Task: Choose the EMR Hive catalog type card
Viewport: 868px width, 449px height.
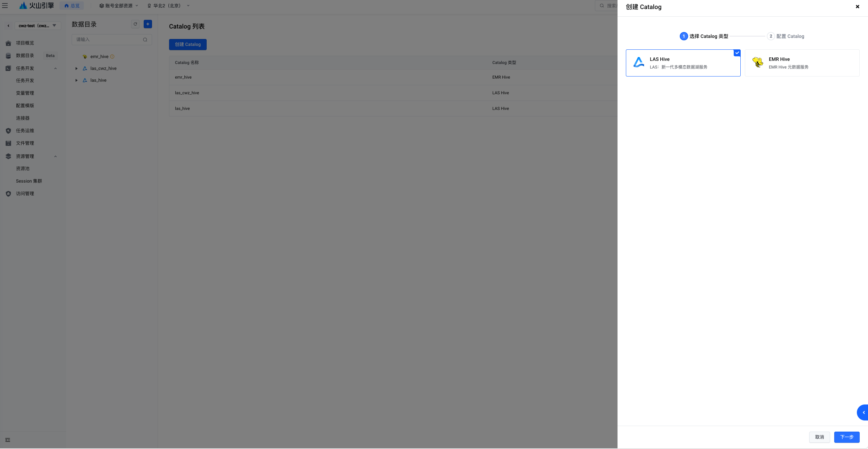Action: pos(802,63)
